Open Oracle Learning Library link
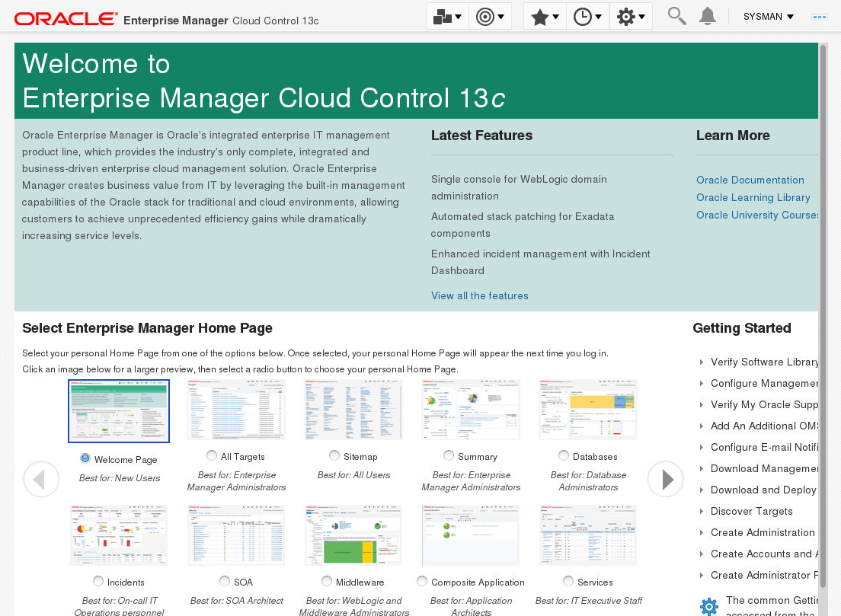The width and height of the screenshot is (841, 616). [753, 197]
